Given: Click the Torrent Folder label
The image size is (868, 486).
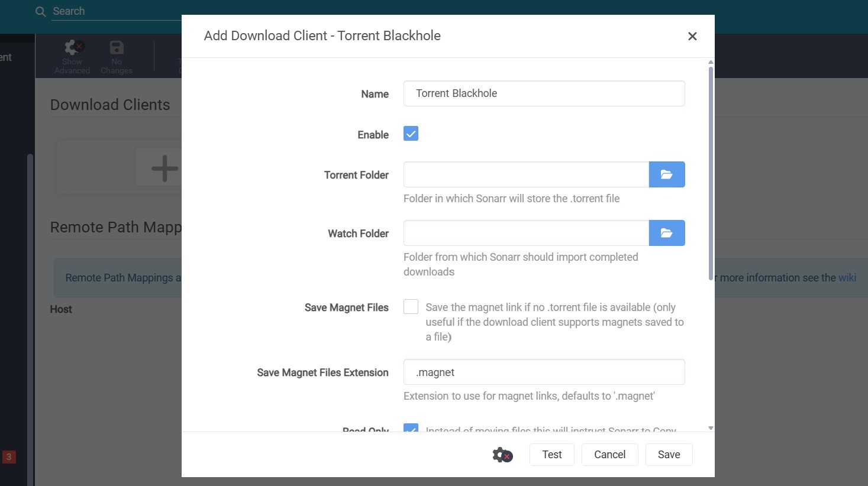Looking at the screenshot, I should click(x=356, y=175).
